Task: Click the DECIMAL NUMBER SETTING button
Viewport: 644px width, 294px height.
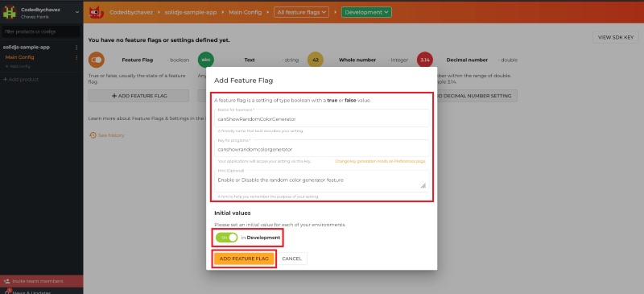Action: pyautogui.click(x=477, y=96)
